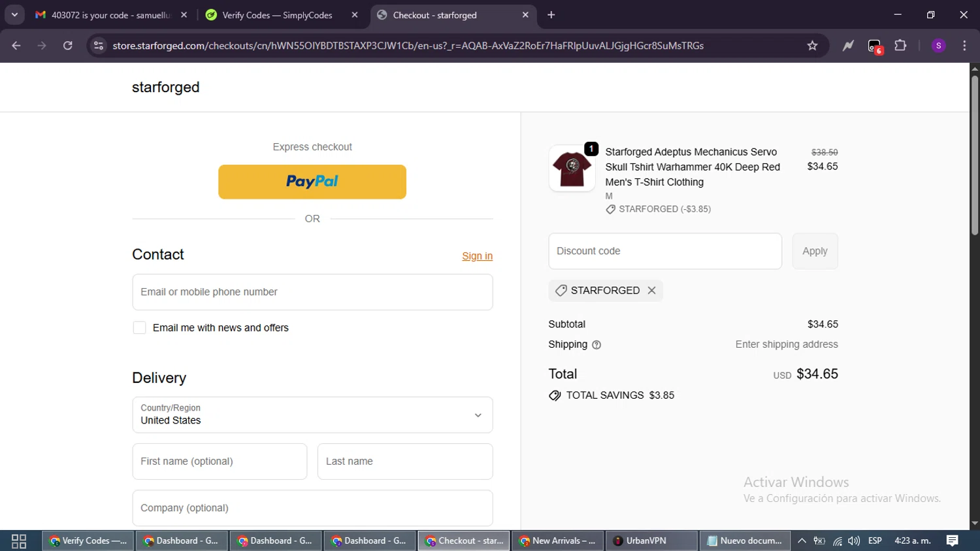This screenshot has height=551, width=980.
Task: Open the extension with red 6 badge
Action: [x=875, y=46]
